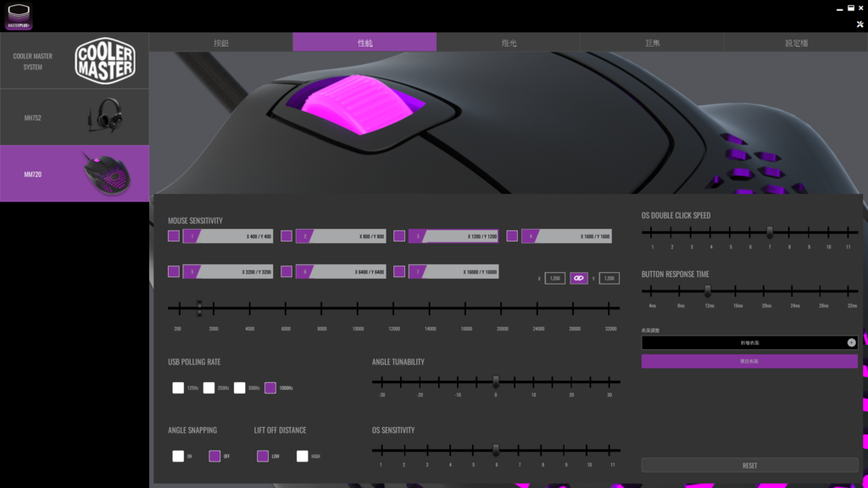The width and height of the screenshot is (868, 488).
Task: Switch to the 性能 tab
Action: click(x=364, y=42)
